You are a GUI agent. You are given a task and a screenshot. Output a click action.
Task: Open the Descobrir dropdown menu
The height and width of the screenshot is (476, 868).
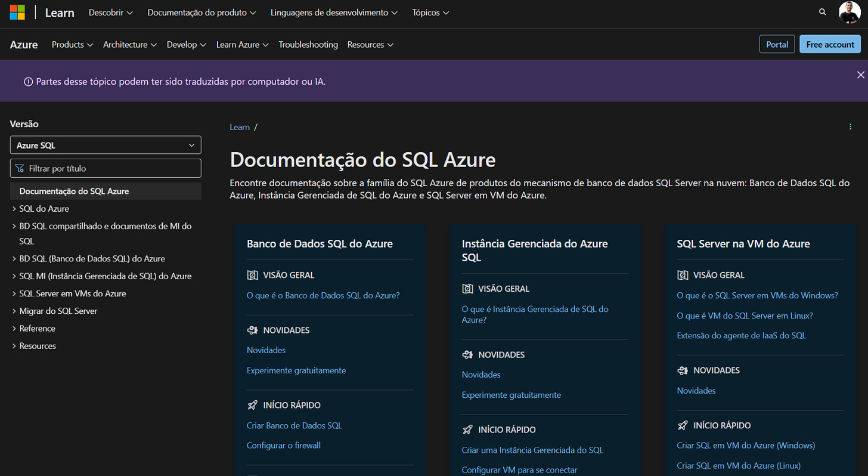111,13
